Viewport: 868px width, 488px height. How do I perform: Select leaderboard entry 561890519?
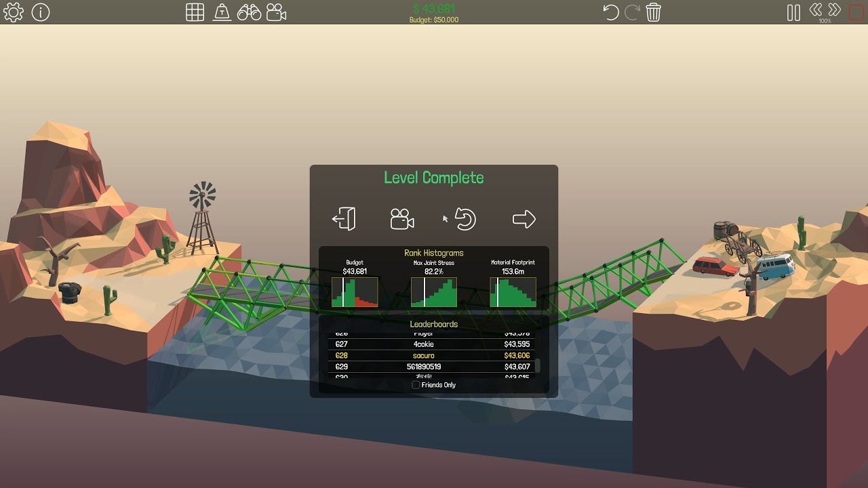(433, 367)
